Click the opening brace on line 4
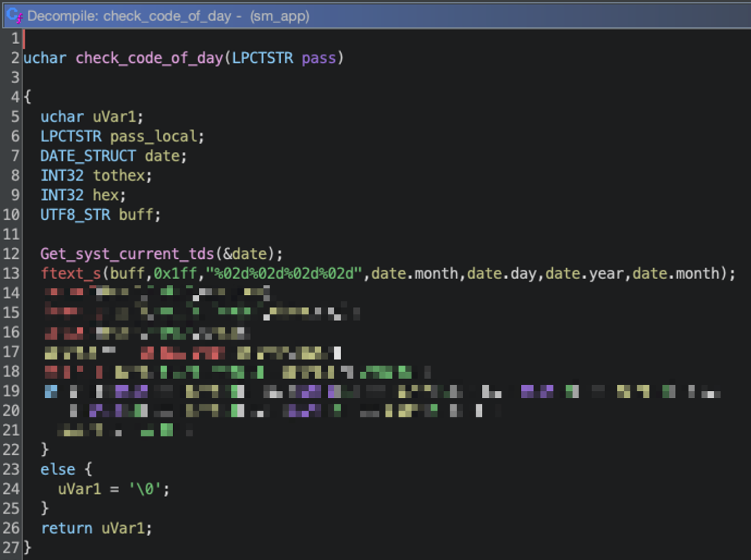 (27, 97)
